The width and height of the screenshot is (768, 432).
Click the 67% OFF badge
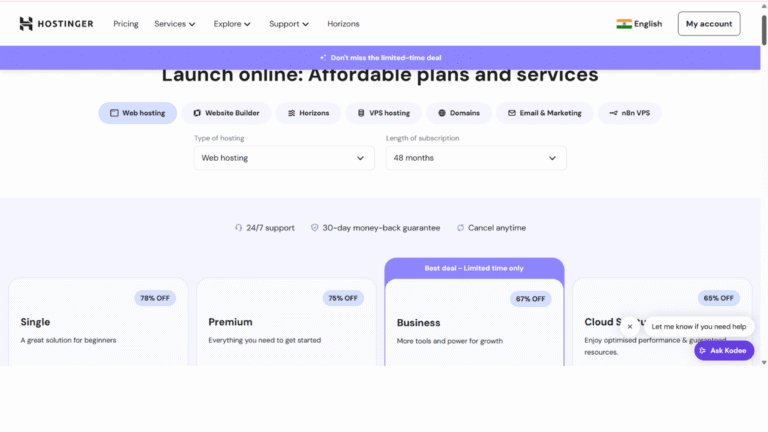coord(530,299)
